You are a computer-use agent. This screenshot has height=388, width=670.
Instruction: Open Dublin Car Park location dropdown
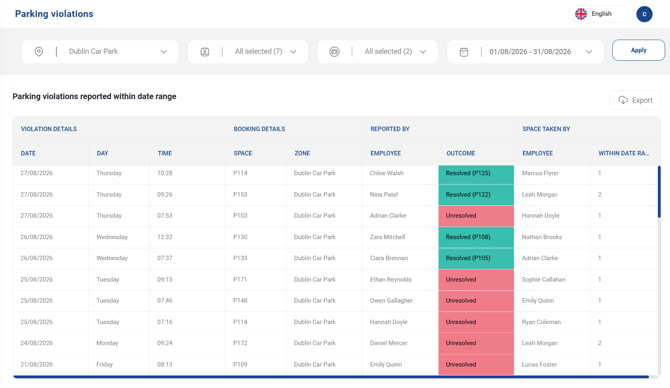pyautogui.click(x=100, y=52)
